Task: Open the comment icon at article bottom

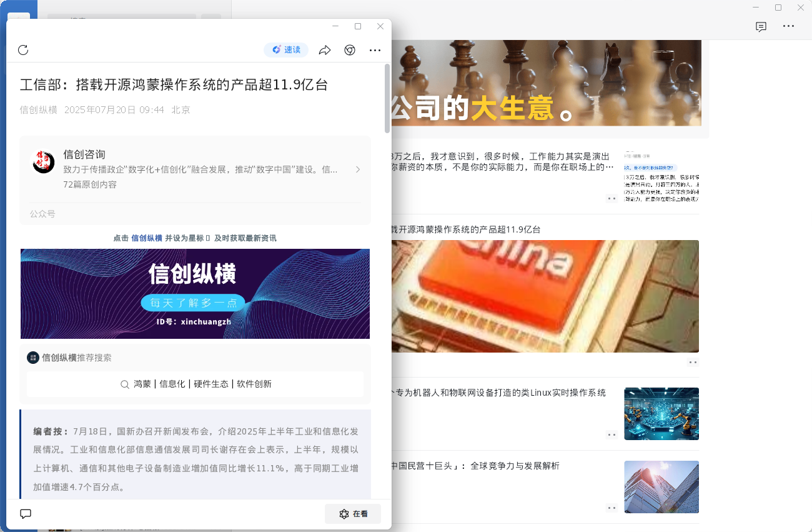Action: coord(26,514)
